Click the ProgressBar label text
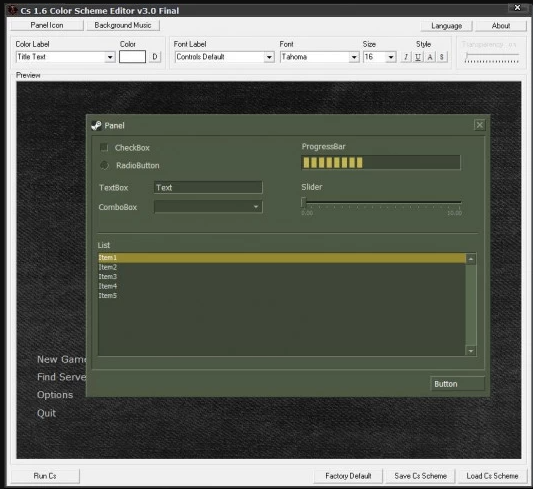Image resolution: width=533 pixels, height=489 pixels. click(x=323, y=146)
